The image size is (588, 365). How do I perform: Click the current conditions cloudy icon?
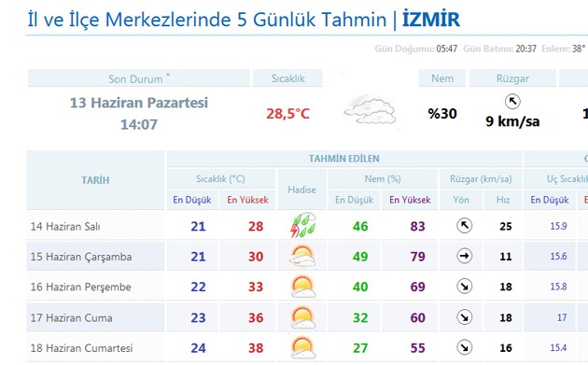click(x=370, y=110)
